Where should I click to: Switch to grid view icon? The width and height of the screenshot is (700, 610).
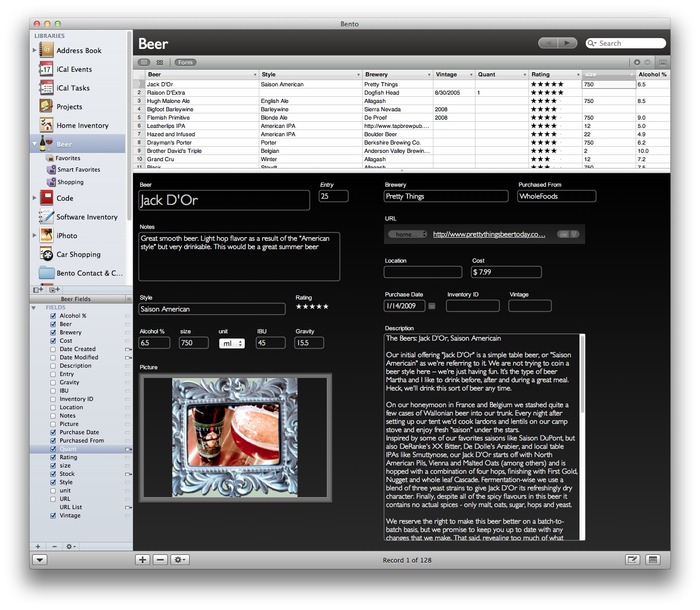[x=160, y=62]
